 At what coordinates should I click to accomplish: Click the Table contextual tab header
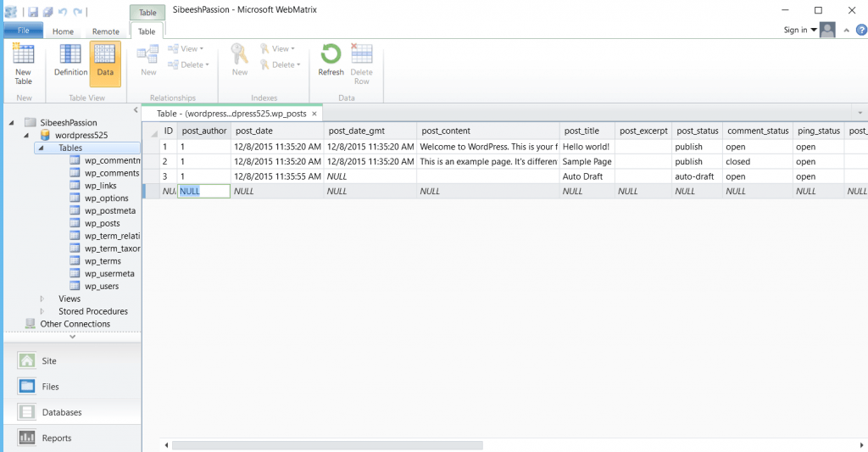click(x=147, y=12)
